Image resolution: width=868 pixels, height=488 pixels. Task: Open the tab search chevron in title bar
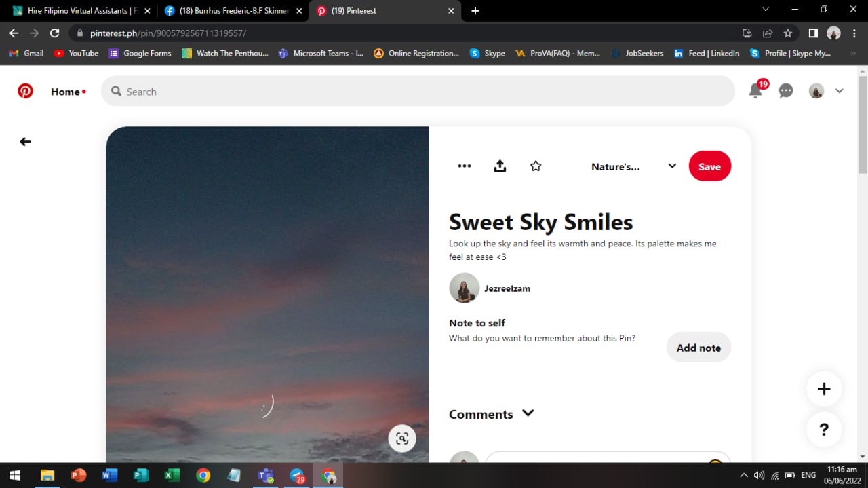(766, 10)
